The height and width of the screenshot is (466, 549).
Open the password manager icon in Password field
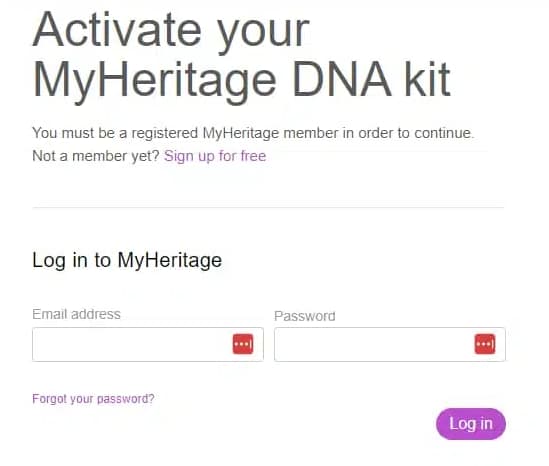(485, 344)
